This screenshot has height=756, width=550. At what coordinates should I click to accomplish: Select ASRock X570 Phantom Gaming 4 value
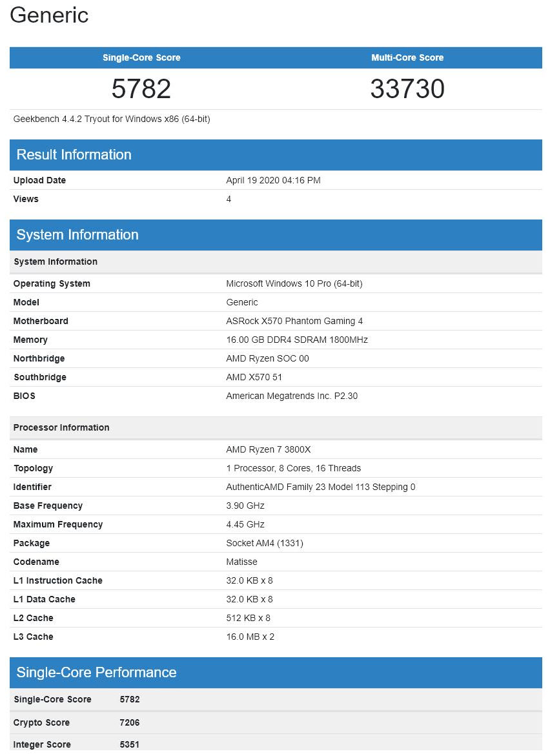coord(294,321)
